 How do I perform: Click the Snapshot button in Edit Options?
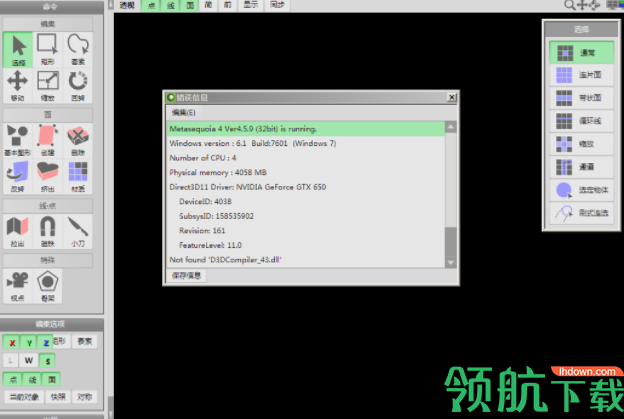pos(58,397)
